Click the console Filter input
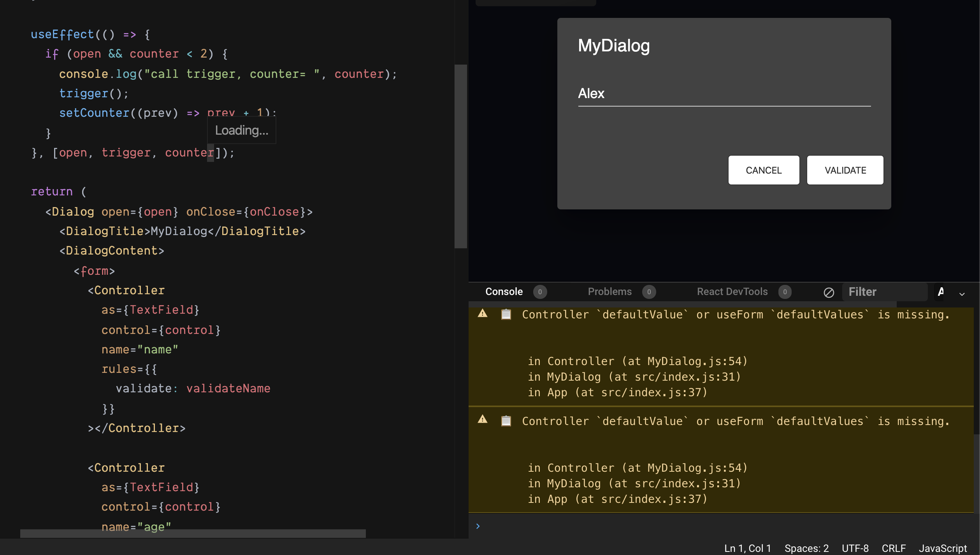The width and height of the screenshot is (980, 555). [884, 292]
